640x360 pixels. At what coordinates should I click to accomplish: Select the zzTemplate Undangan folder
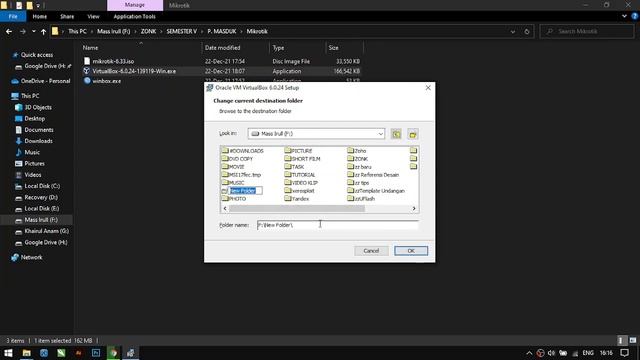[376, 191]
